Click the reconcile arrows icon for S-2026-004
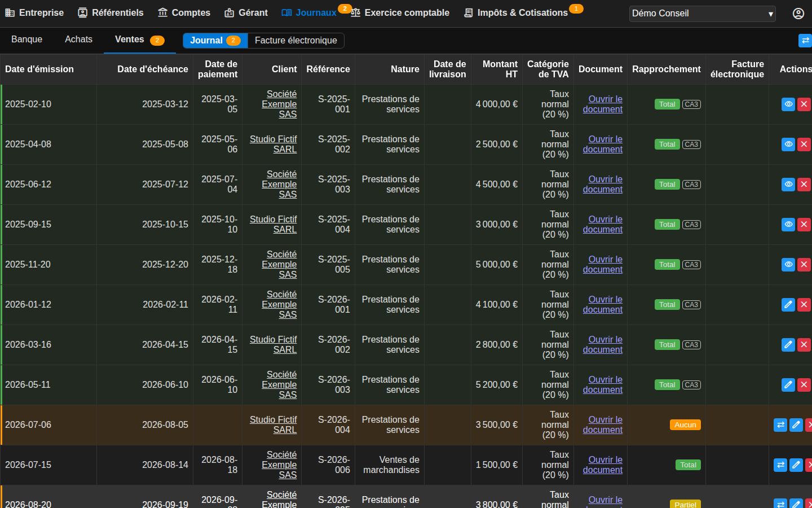 click(x=780, y=425)
